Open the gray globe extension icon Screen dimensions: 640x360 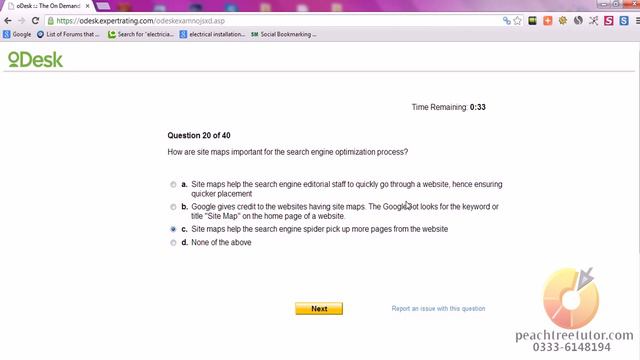[578, 21]
